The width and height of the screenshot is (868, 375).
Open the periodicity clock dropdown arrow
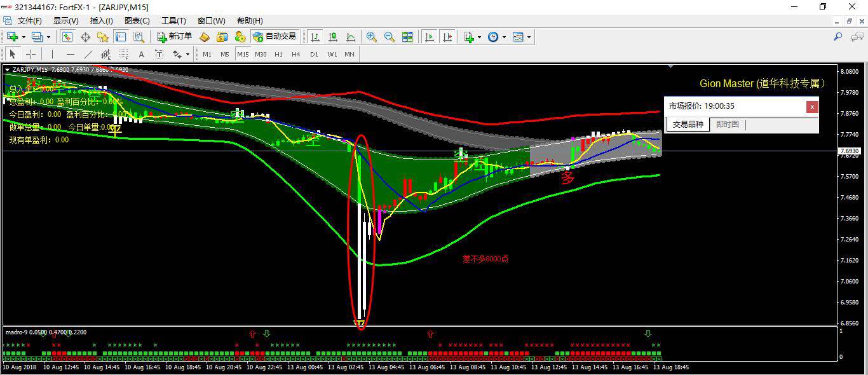point(504,37)
